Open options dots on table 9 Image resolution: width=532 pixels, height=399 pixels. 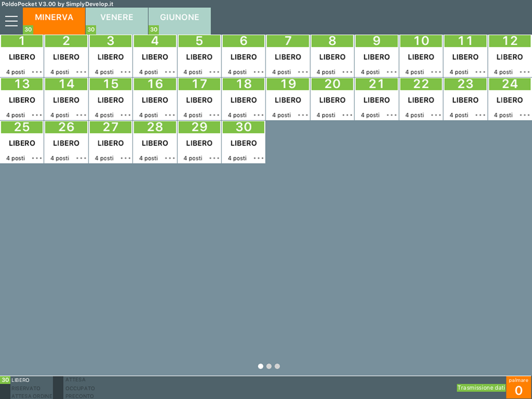392,72
